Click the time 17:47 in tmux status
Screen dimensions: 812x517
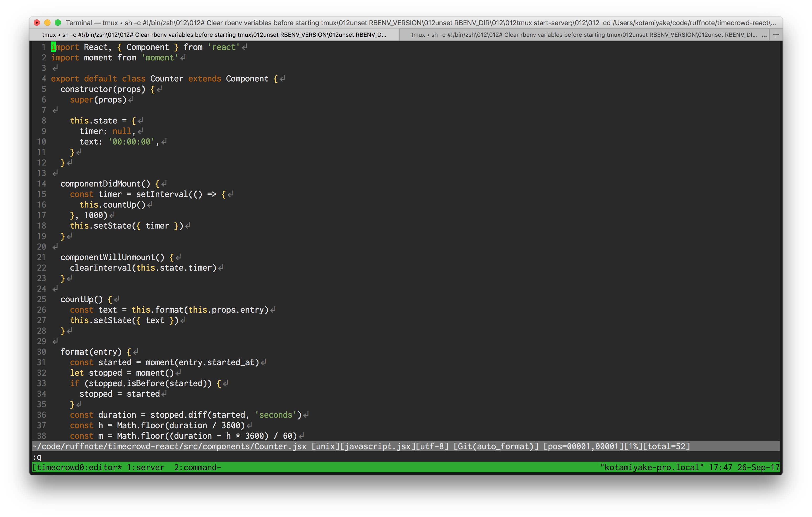[x=720, y=468]
